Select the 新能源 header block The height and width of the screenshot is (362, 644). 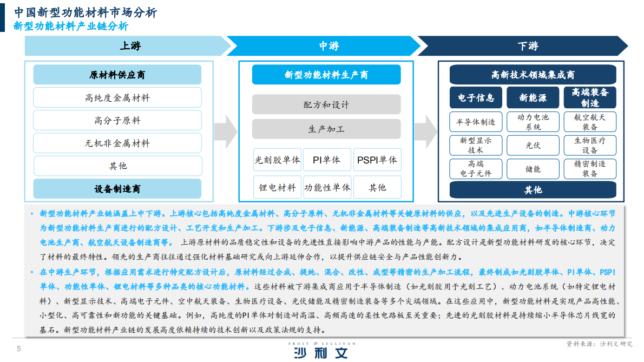click(x=533, y=97)
